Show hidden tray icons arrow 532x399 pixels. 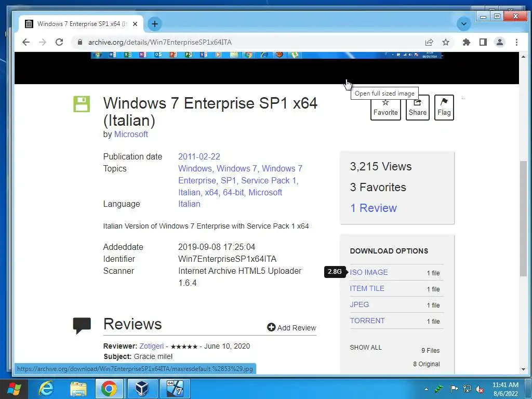[x=426, y=389]
